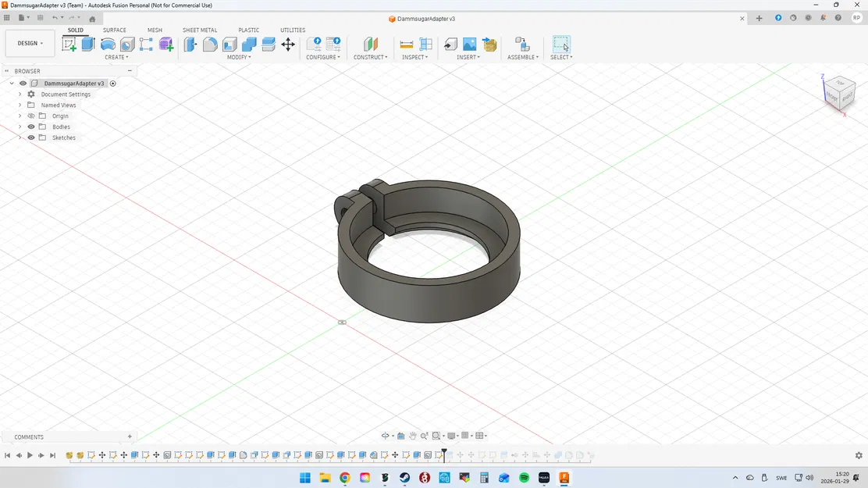This screenshot has width=868, height=488.
Task: Hide the Bodies folder
Action: (x=31, y=126)
